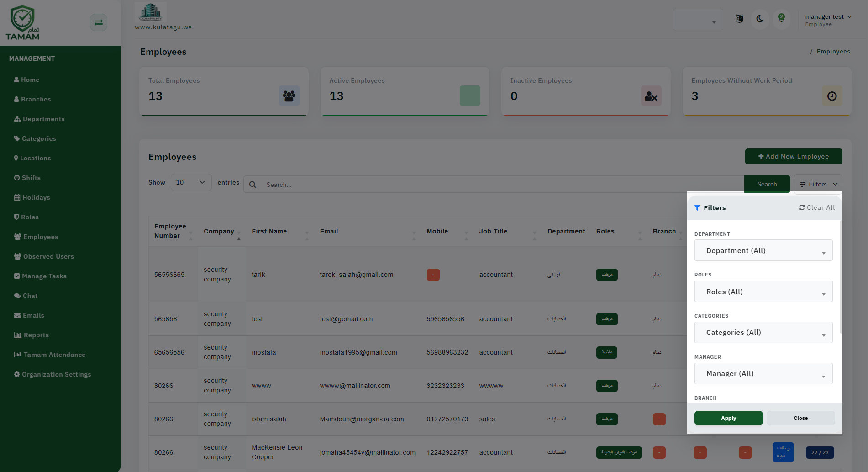
Task: Open Emails in sidebar
Action: 29,315
